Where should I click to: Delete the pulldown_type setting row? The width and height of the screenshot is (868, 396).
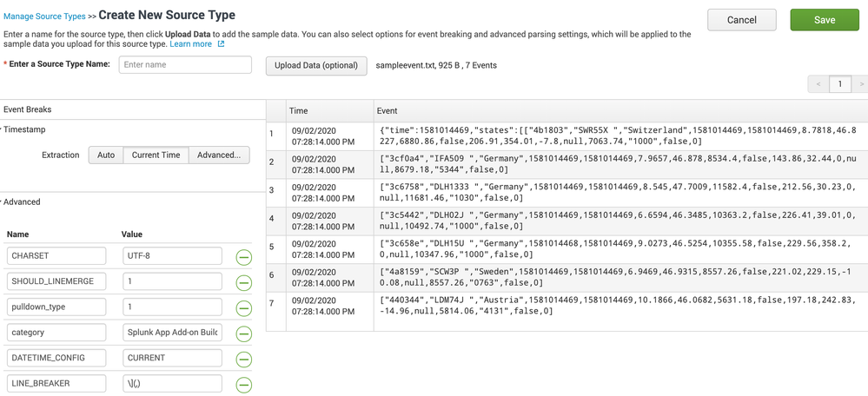tap(244, 308)
